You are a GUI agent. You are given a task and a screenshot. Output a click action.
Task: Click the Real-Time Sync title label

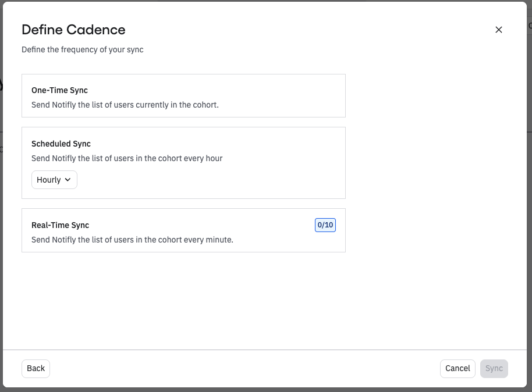[60, 225]
